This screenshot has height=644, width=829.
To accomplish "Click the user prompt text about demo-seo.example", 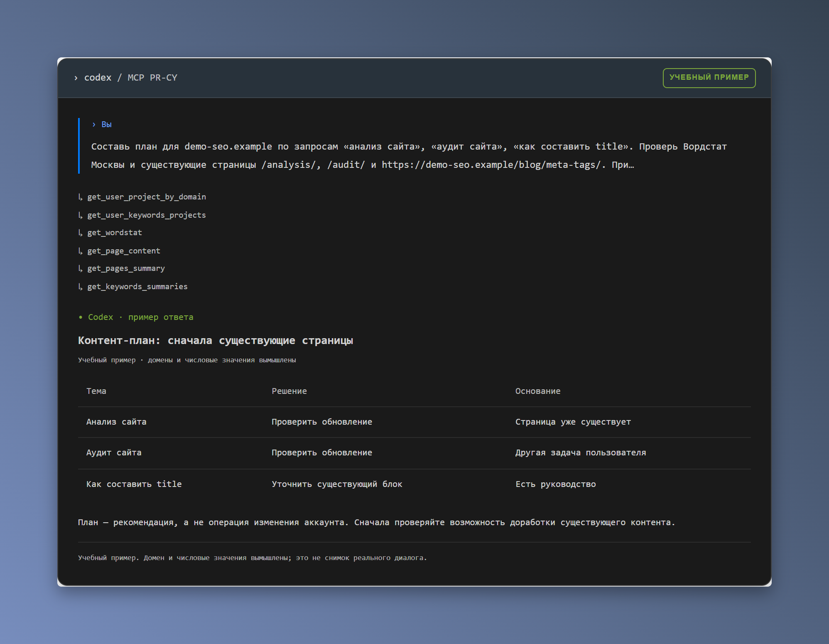I will pos(409,155).
